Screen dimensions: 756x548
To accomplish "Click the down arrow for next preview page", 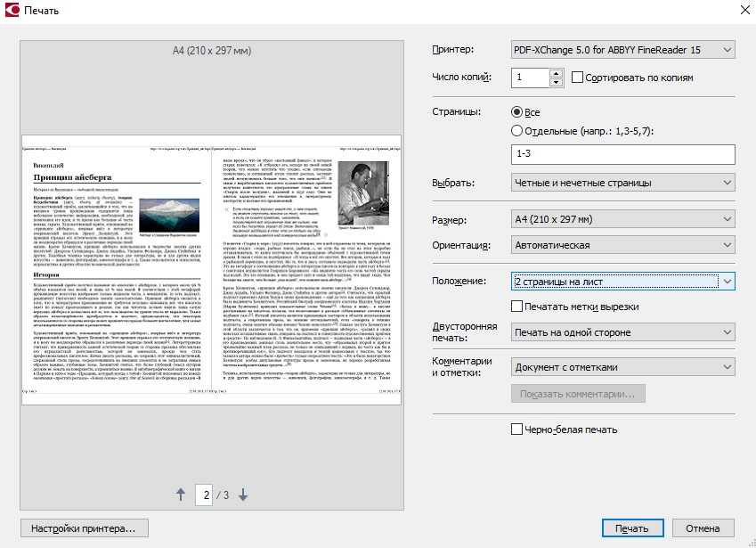I will [242, 495].
